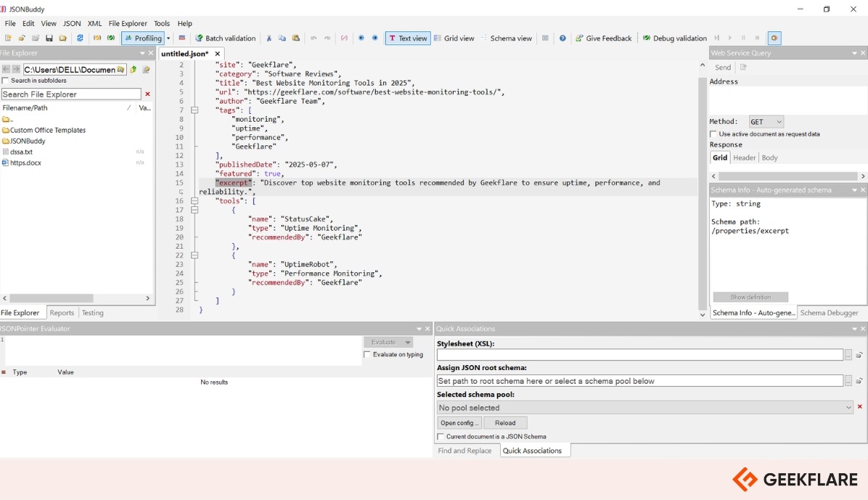Click the browse button next to Stylesheet field

[x=848, y=355]
